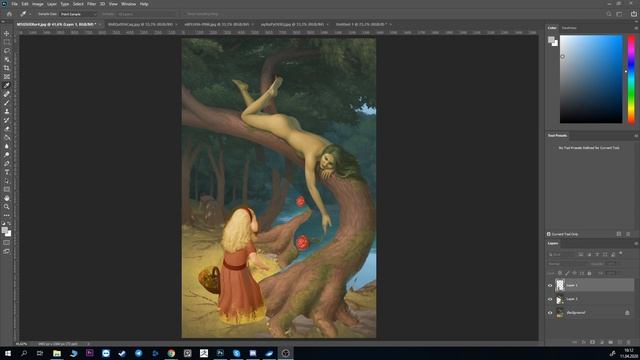This screenshot has width=640, height=360.
Task: Select the Layer 3 thumbnail
Action: (x=560, y=285)
